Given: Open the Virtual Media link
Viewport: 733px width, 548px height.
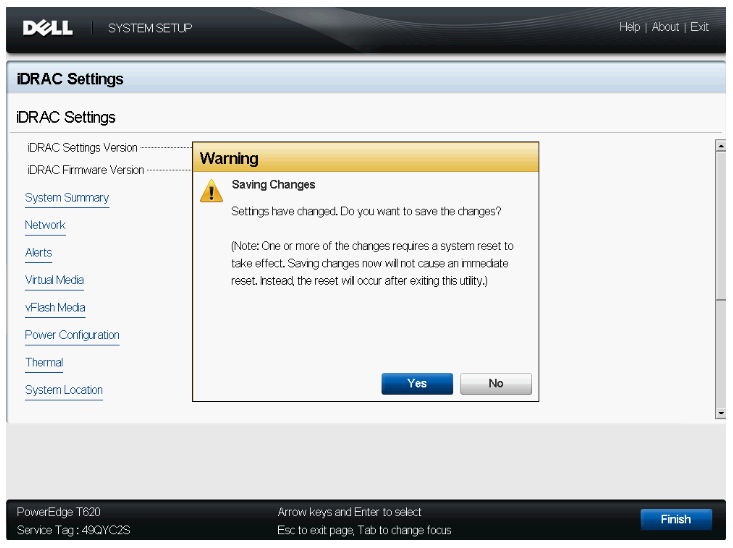Looking at the screenshot, I should (54, 280).
